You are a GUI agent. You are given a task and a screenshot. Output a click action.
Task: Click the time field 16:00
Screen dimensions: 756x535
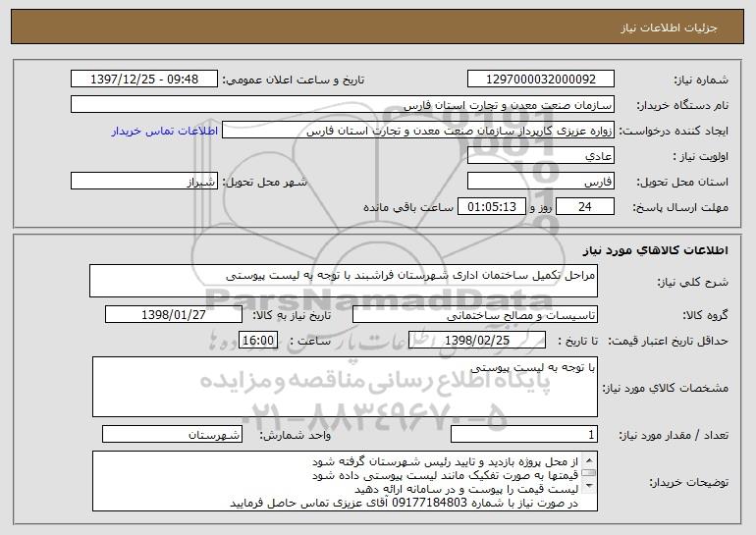[x=258, y=341]
